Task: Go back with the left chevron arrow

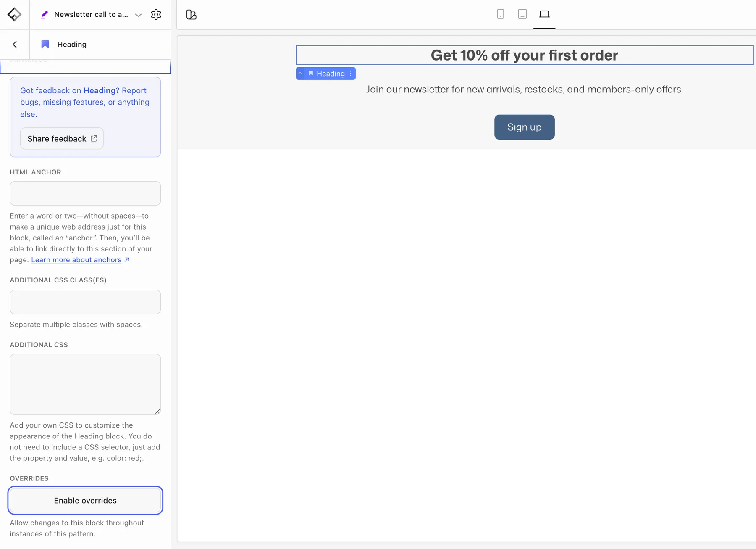Action: (x=15, y=44)
